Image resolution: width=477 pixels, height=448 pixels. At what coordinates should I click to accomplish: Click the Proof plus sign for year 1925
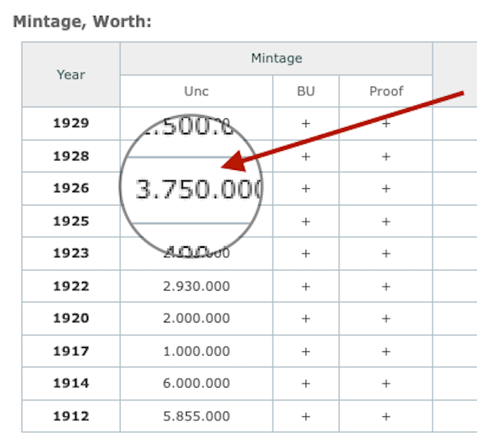pos(386,222)
